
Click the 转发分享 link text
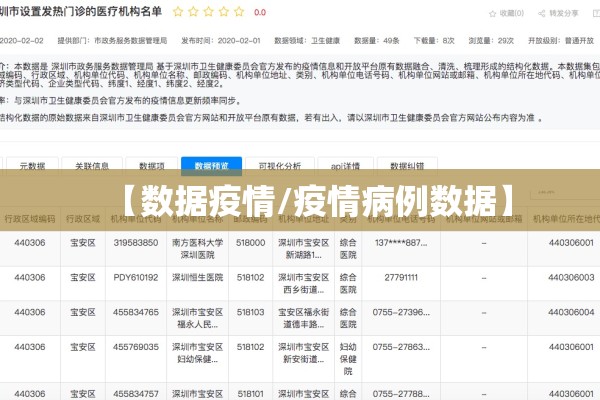(x=564, y=13)
